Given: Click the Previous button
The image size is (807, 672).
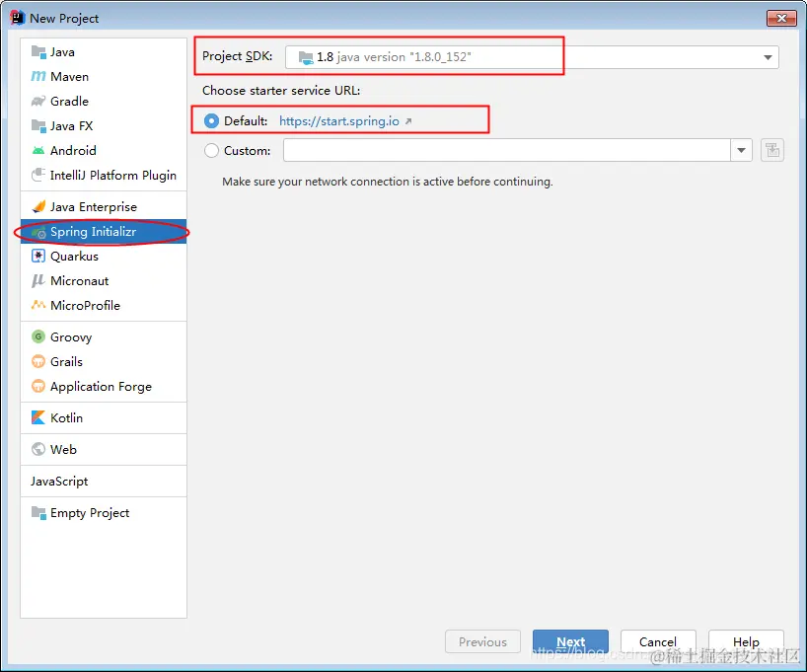Looking at the screenshot, I should click(x=482, y=641).
